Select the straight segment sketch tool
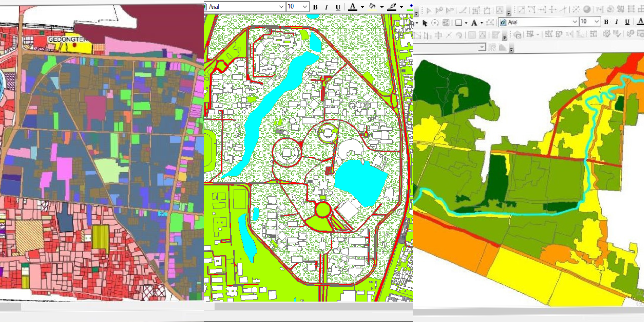This screenshot has height=322, width=644. (x=463, y=11)
